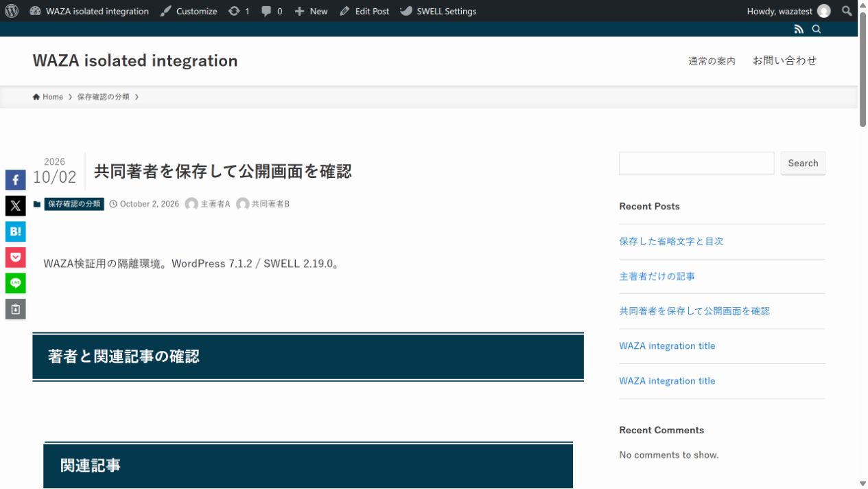Click the No comments to show. text
Screen dimensions: 868x489
669,455
